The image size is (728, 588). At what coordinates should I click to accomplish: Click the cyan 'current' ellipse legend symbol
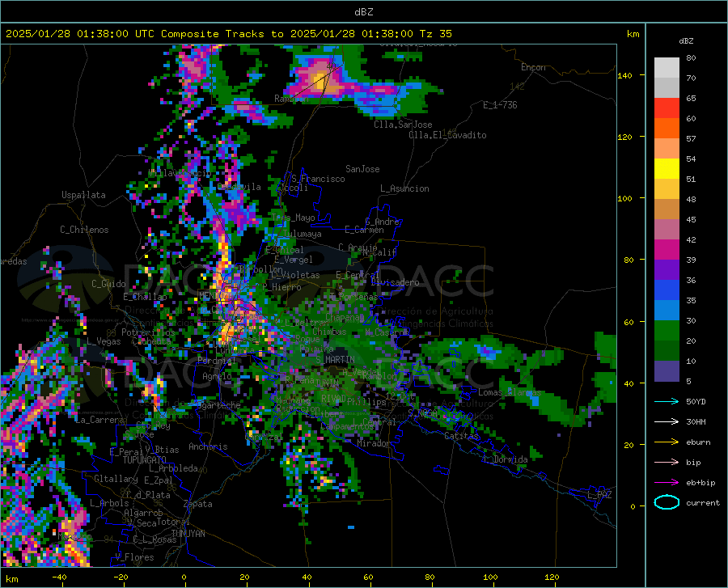tap(667, 502)
